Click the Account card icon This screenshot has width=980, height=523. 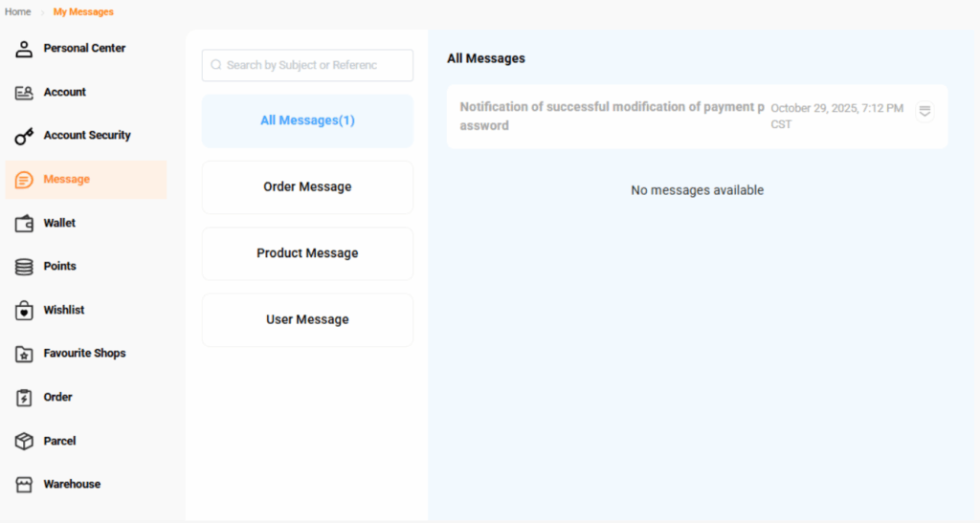[x=25, y=93]
